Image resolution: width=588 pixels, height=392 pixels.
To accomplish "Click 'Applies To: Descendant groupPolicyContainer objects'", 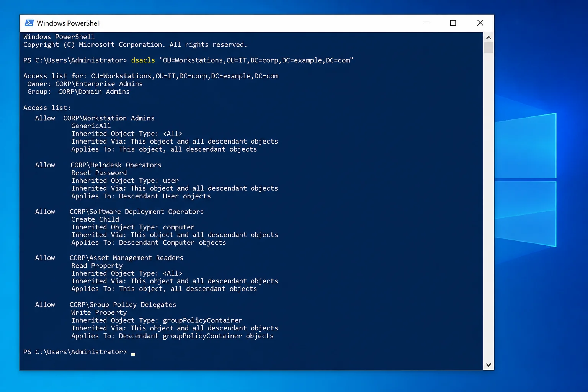I will (172, 336).
